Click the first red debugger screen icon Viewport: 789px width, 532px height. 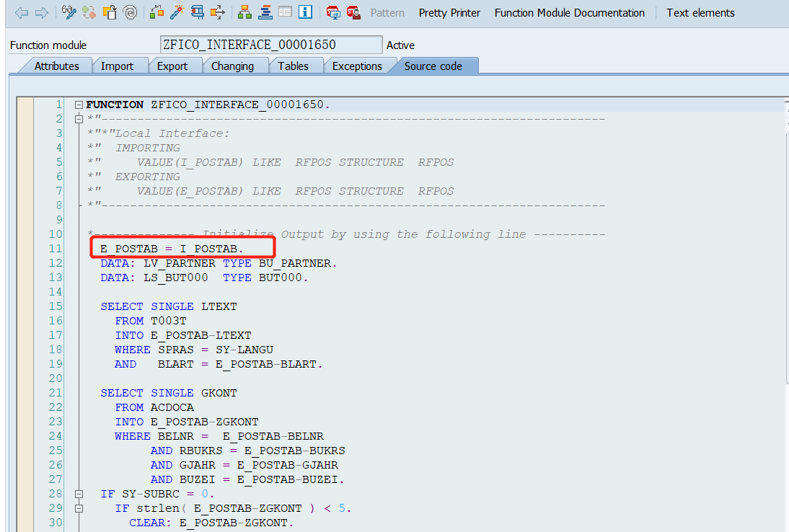(x=332, y=12)
